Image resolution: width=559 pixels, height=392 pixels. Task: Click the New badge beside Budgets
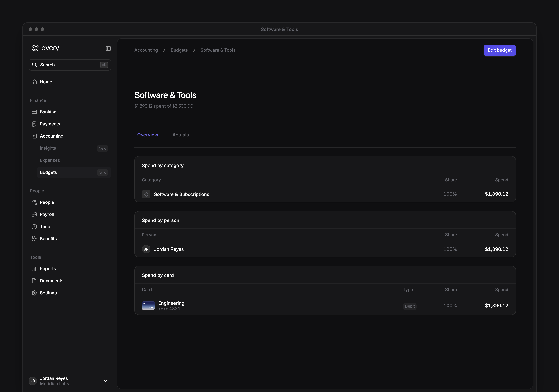pos(102,172)
